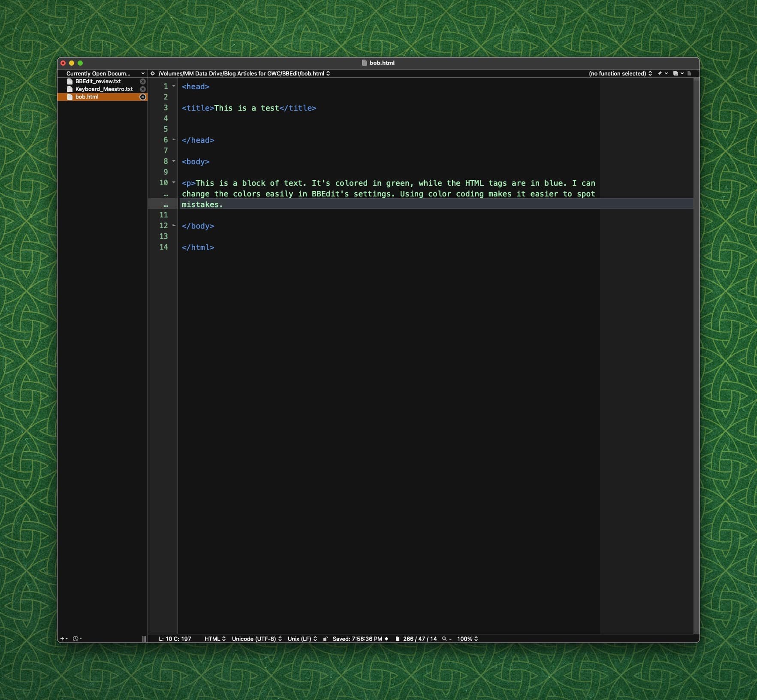Click the document icon at the toolbar's far right
757x700 pixels.
tap(689, 73)
